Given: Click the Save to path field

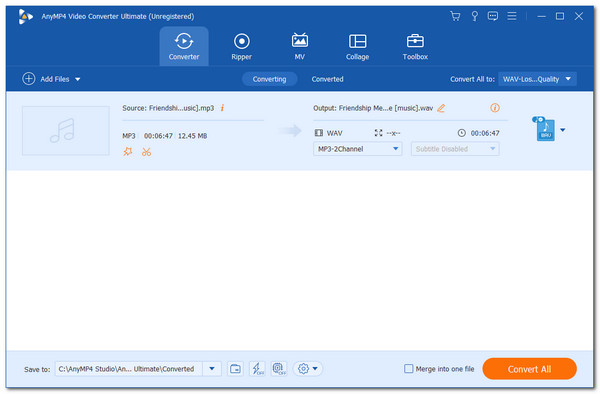Looking at the screenshot, I should 129,369.
